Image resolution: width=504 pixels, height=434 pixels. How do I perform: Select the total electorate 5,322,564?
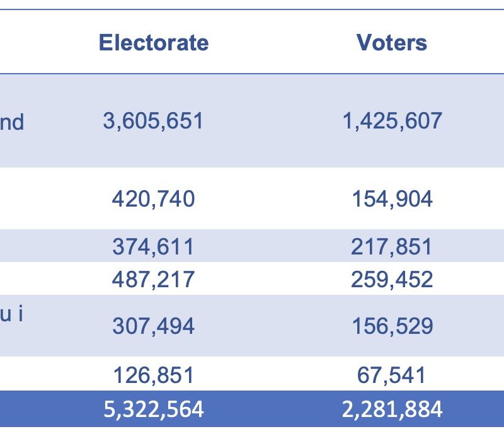[x=154, y=409]
